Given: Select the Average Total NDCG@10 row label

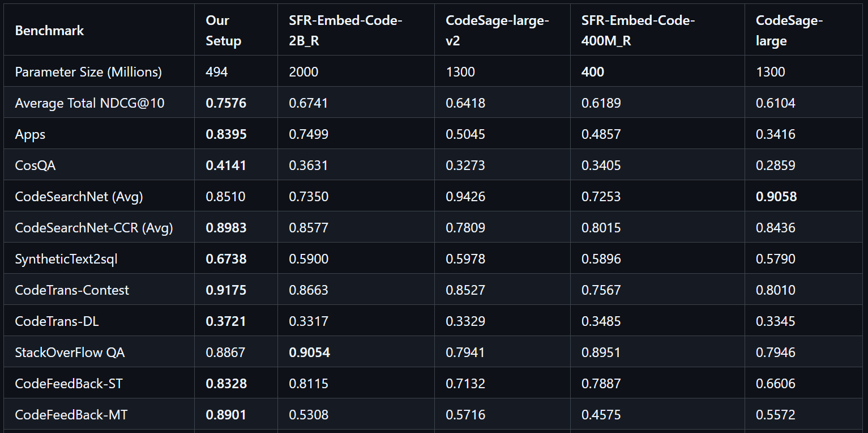Looking at the screenshot, I should point(89,103).
